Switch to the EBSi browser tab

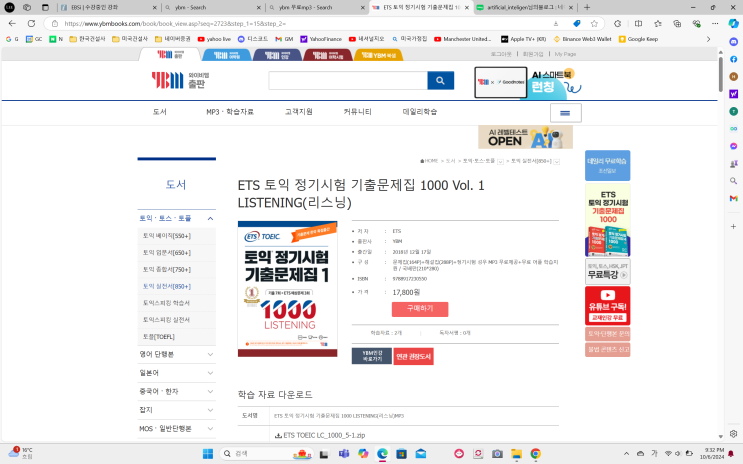[x=108, y=7]
